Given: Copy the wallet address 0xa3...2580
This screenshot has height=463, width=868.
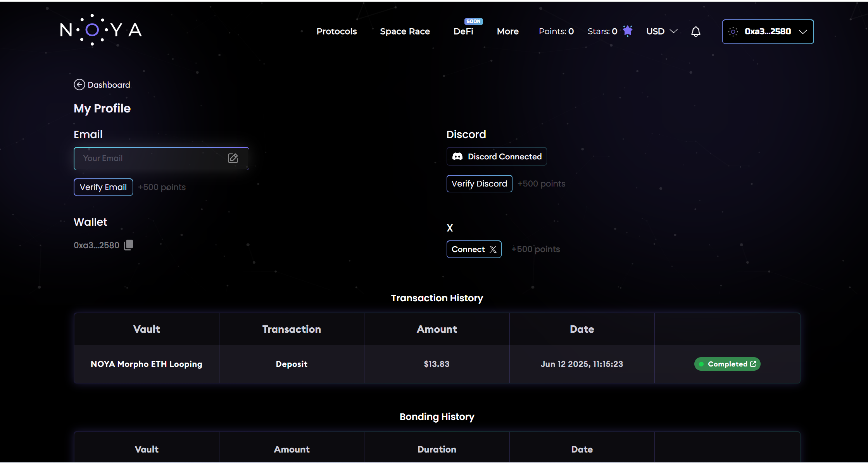Looking at the screenshot, I should point(129,245).
